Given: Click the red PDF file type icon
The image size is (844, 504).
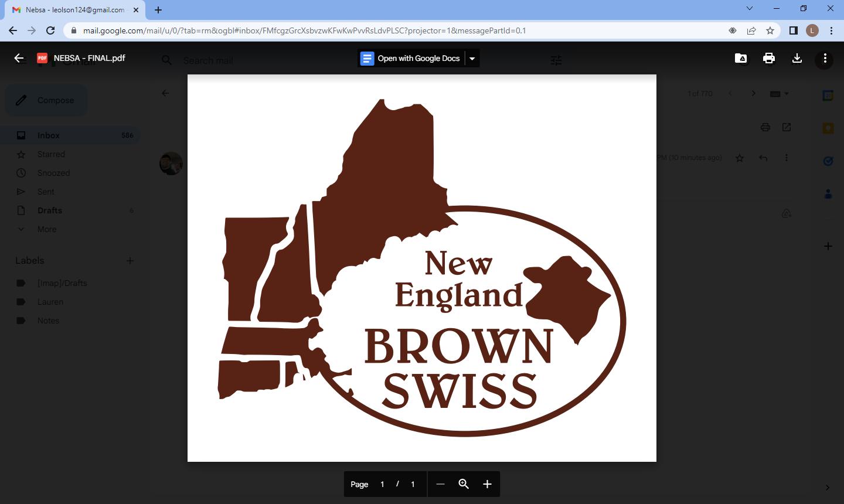Looking at the screenshot, I should pyautogui.click(x=42, y=58).
